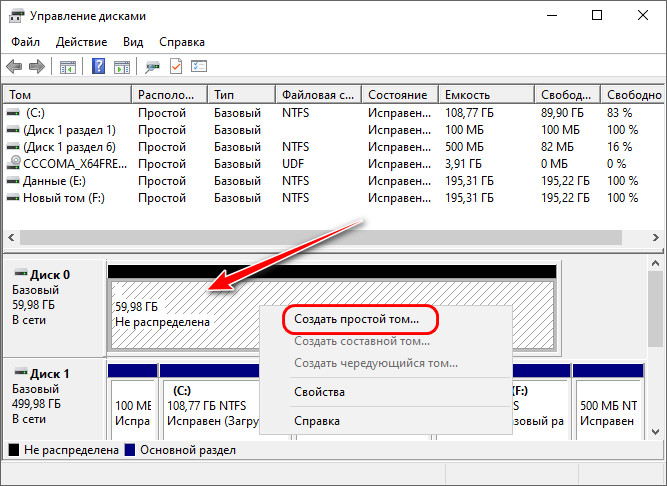This screenshot has height=486, width=667.
Task: Open the Файл menu
Action: tap(26, 42)
